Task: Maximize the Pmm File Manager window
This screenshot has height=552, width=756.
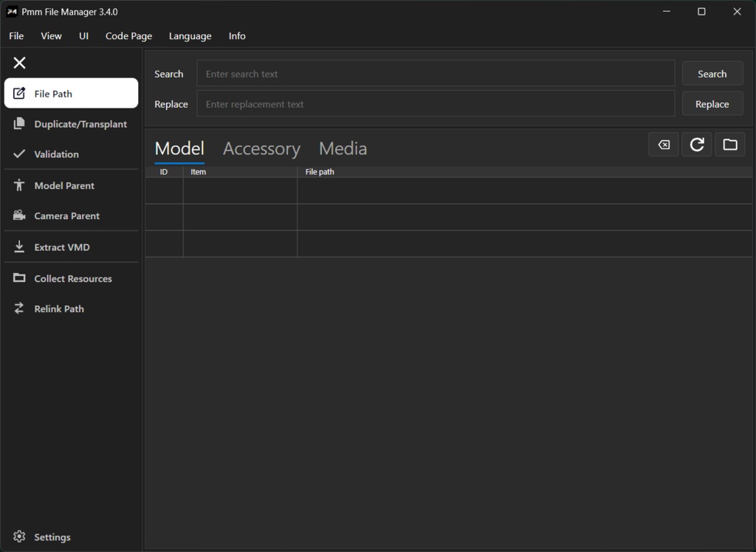Action: [701, 12]
